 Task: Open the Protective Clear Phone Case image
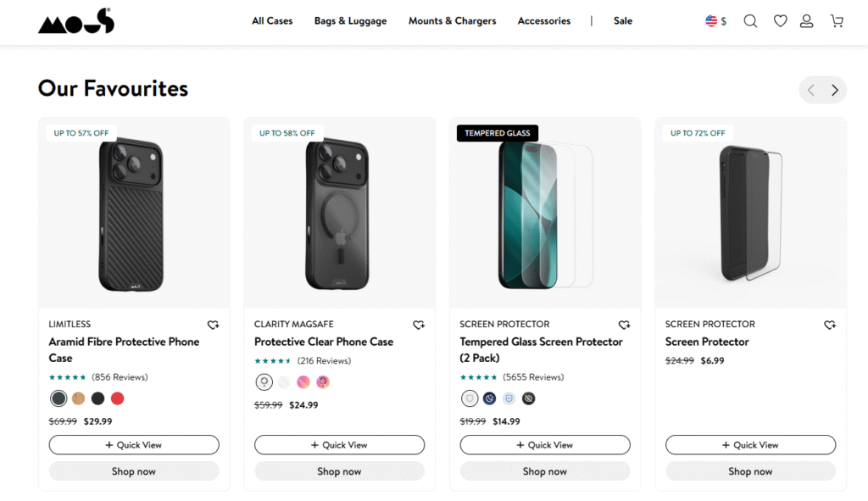point(339,212)
